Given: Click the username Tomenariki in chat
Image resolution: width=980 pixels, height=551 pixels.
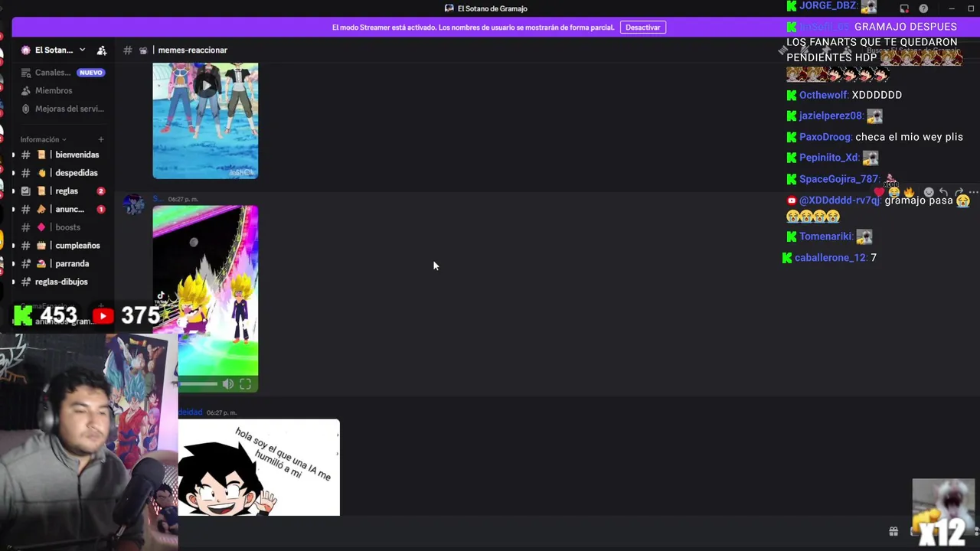Looking at the screenshot, I should coord(825,236).
